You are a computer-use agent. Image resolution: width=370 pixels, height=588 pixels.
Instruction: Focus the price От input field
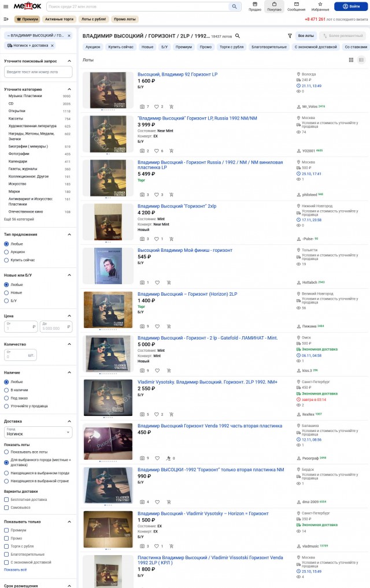tap(21, 326)
